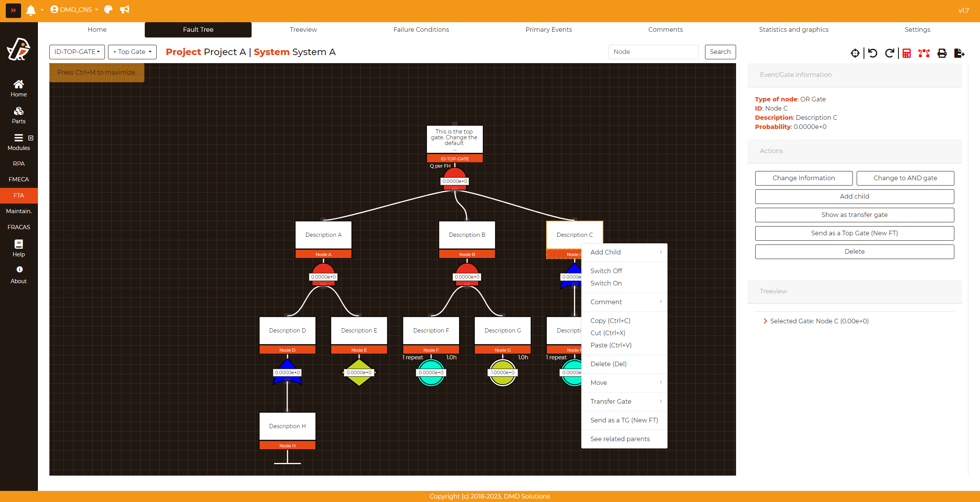The width and height of the screenshot is (980, 502).
Task: Open the + Top Gate dropdown
Action: point(132,52)
